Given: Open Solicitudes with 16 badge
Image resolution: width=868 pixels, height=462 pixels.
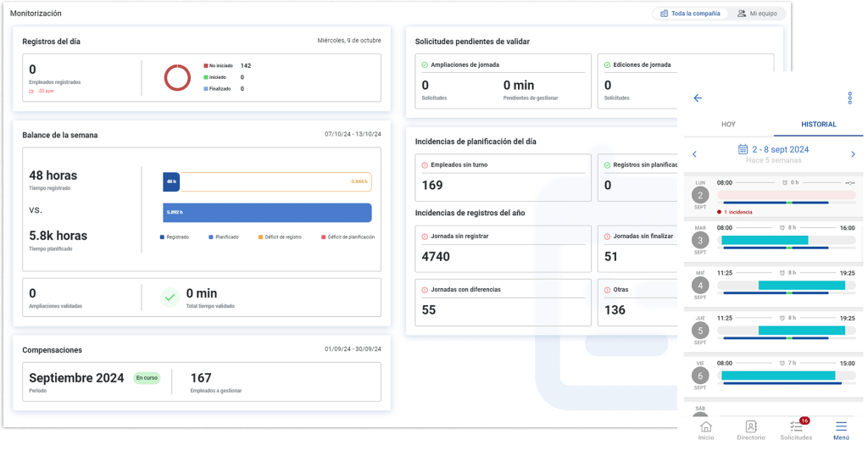Looking at the screenshot, I should [x=795, y=427].
